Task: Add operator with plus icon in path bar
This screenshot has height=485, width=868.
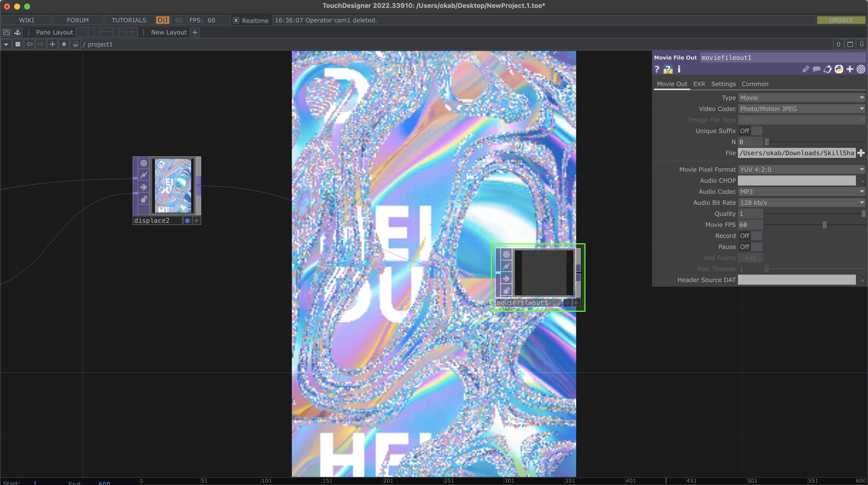Action: click(52, 44)
